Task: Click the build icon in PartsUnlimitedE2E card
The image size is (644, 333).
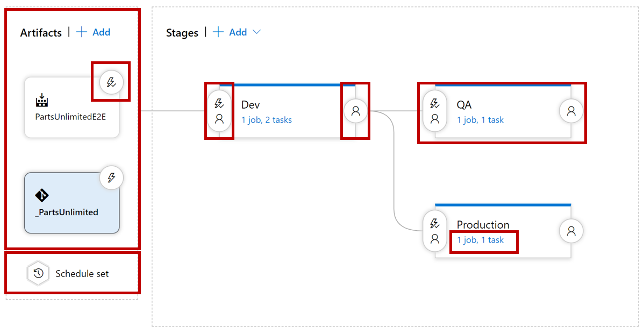Action: click(x=42, y=100)
